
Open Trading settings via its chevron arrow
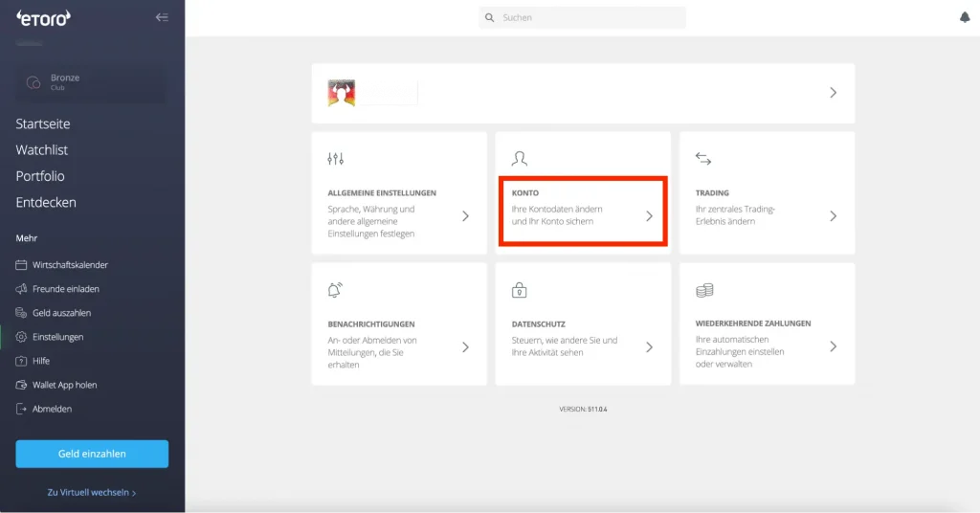833,216
